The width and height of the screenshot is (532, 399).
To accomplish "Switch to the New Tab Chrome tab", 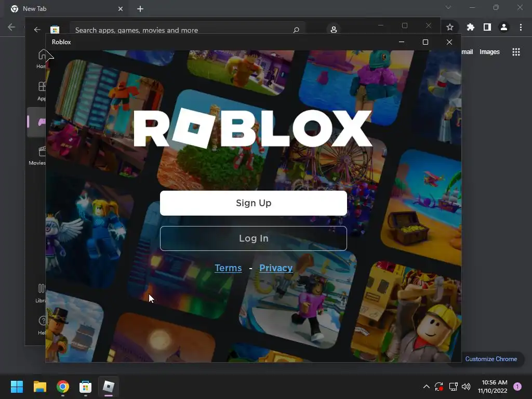I will [x=64, y=9].
